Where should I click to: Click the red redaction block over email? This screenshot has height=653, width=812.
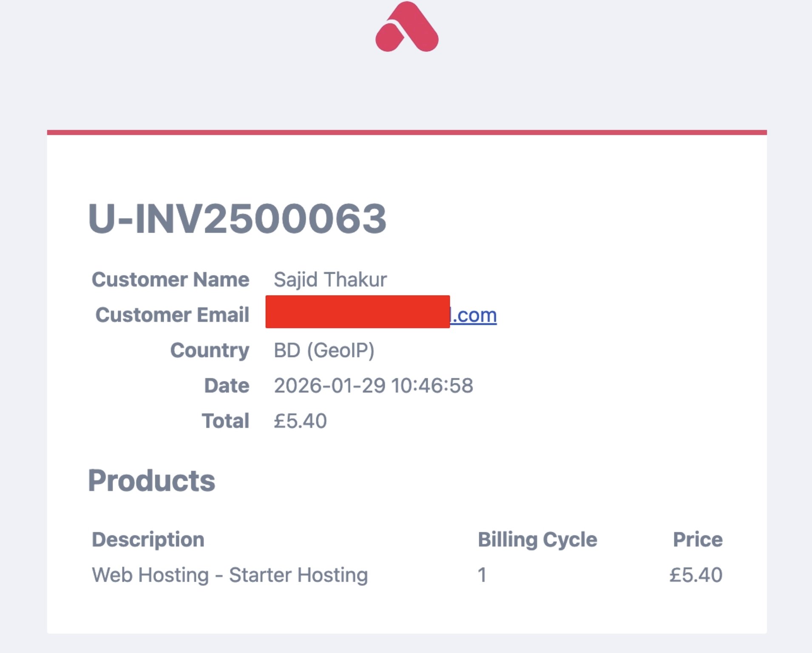coord(358,312)
